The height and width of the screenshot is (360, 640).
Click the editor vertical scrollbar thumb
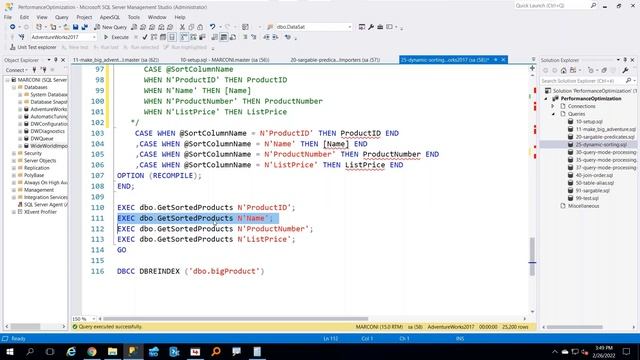532,257
